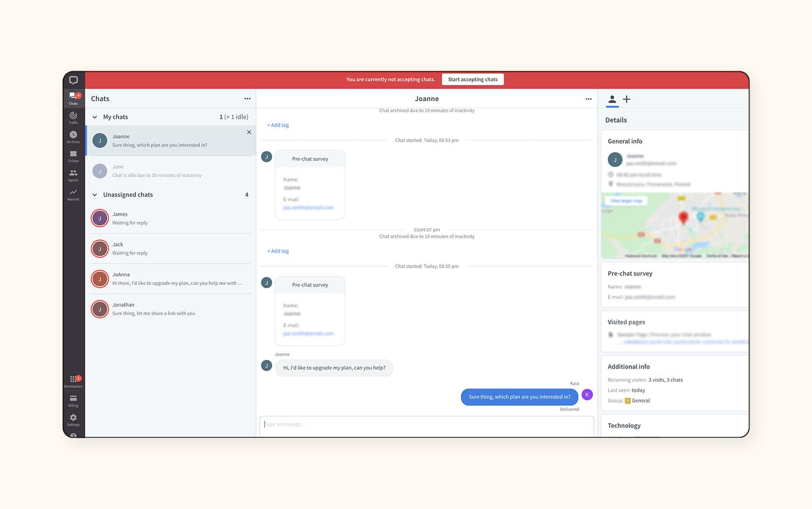Click email link in second pre-chat survey
The image size is (812, 509).
(308, 333)
